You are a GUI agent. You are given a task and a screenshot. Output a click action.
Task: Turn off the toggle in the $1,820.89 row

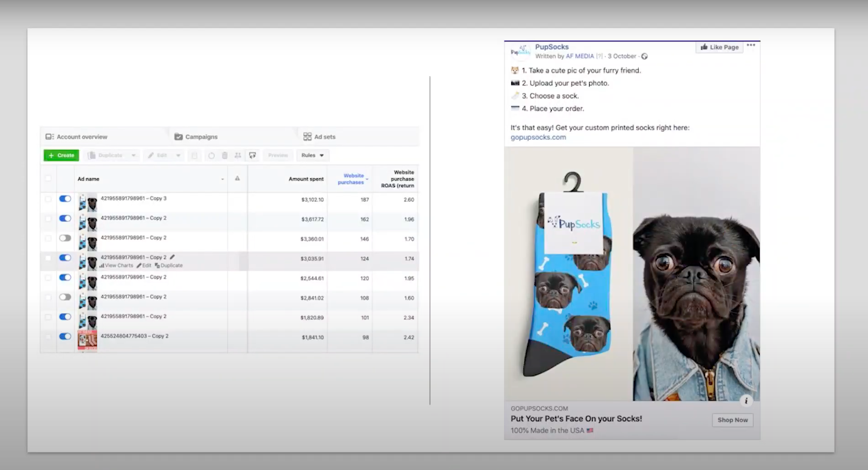pos(65,317)
